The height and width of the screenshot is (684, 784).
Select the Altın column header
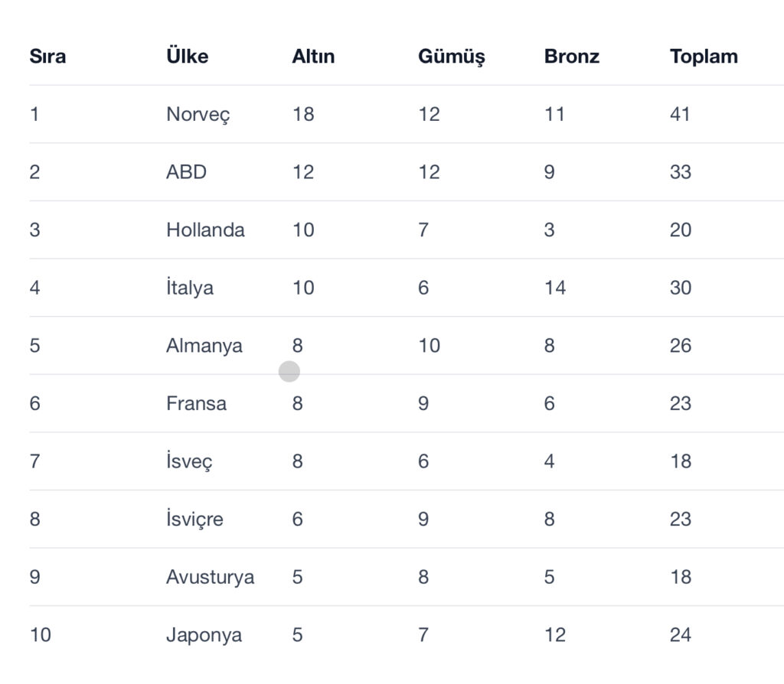(x=313, y=57)
